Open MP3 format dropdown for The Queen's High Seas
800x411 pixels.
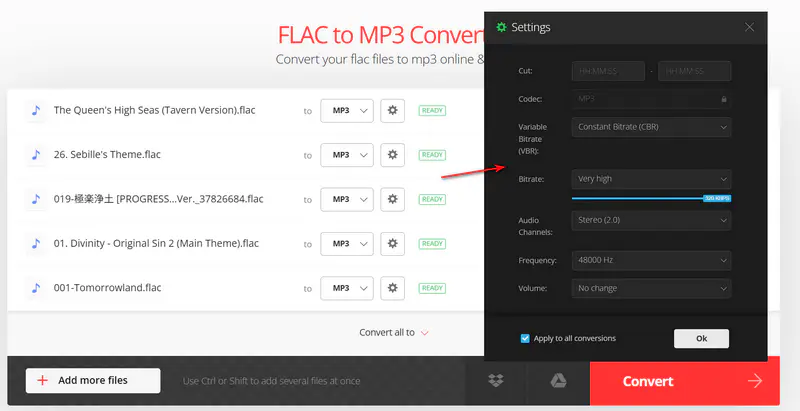(x=347, y=111)
